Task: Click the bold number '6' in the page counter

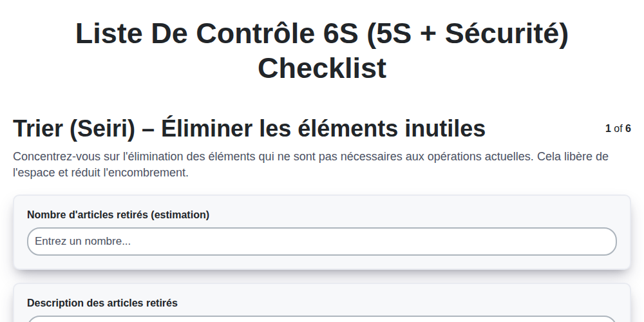Action: tap(628, 129)
